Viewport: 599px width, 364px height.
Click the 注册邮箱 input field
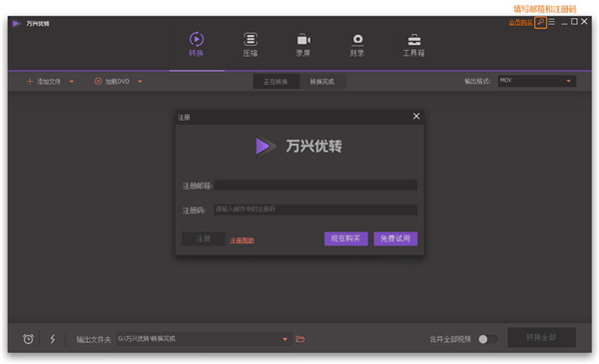315,185
